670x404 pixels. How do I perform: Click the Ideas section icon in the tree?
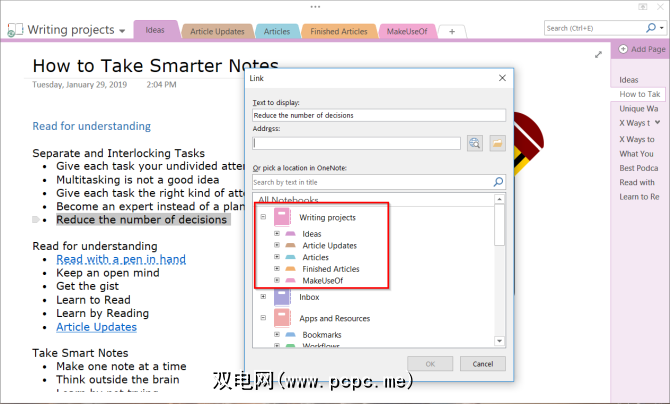tap(291, 234)
